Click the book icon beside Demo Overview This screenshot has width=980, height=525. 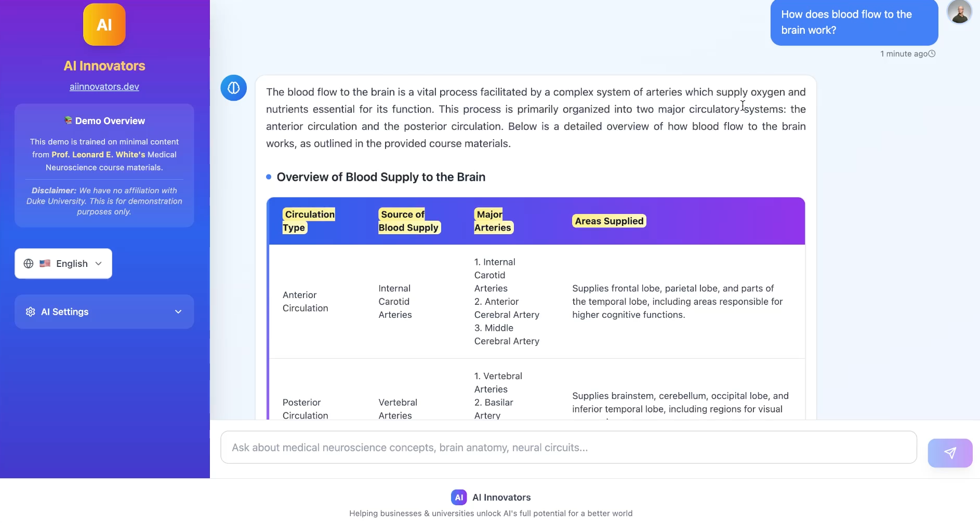[68, 120]
